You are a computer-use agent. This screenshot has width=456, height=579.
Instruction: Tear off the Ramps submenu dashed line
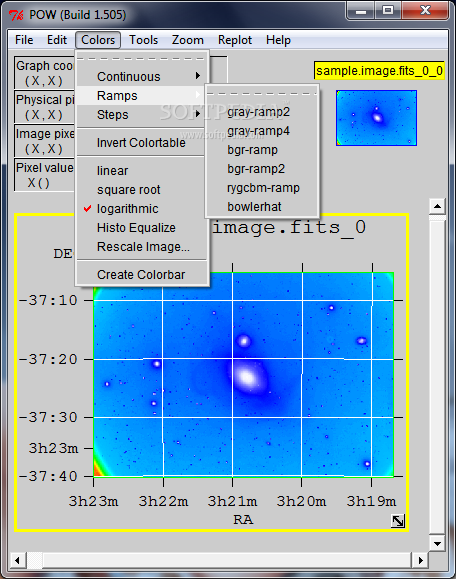coord(262,93)
